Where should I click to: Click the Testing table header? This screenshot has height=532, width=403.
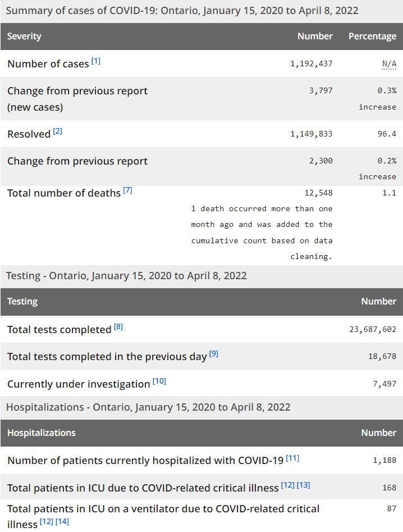[x=22, y=301]
